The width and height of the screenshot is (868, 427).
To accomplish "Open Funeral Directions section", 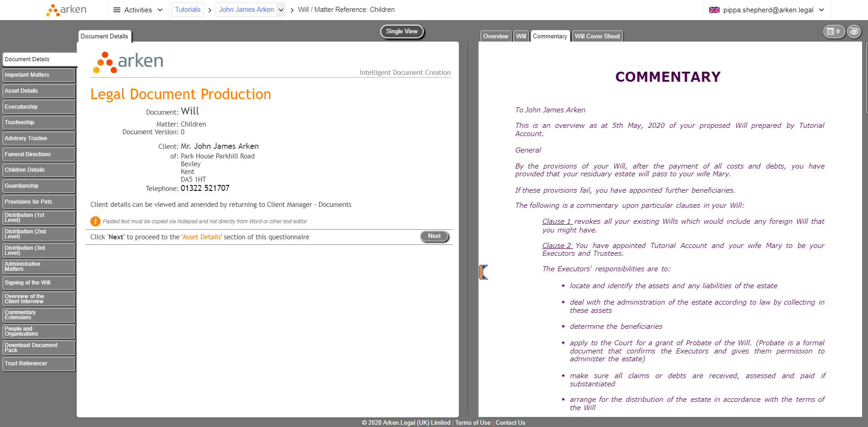I will point(39,154).
